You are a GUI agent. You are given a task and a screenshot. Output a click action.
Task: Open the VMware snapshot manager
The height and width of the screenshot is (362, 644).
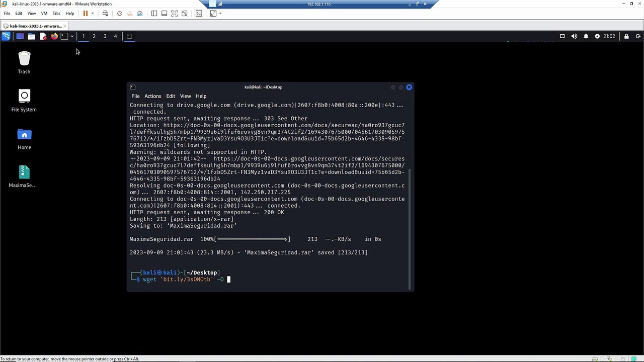point(140,14)
